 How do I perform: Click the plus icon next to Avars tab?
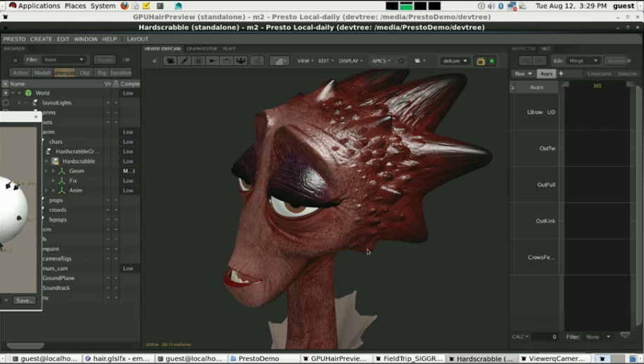click(561, 74)
